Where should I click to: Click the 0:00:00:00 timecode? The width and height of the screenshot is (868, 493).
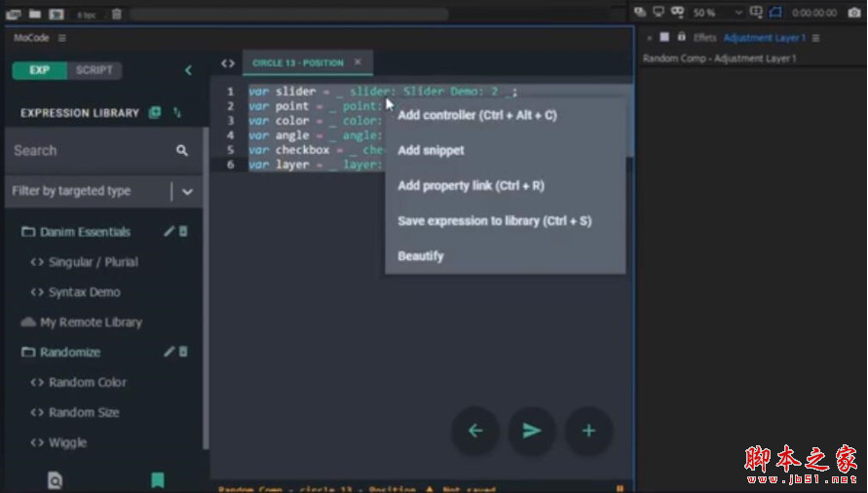click(814, 13)
